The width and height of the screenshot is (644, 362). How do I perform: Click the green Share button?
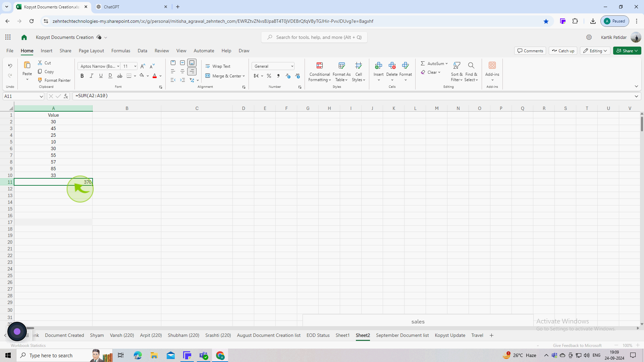[627, 51]
